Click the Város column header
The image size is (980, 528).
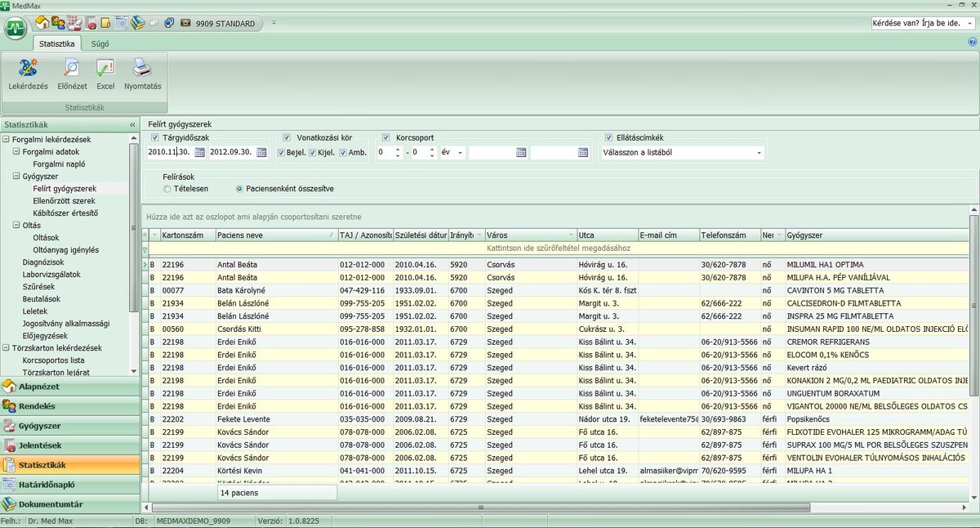530,235
